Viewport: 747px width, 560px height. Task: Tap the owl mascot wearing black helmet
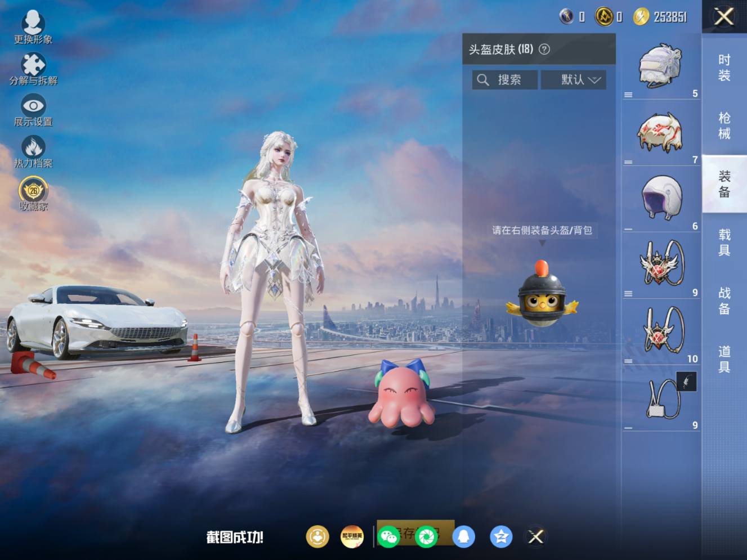click(x=542, y=294)
